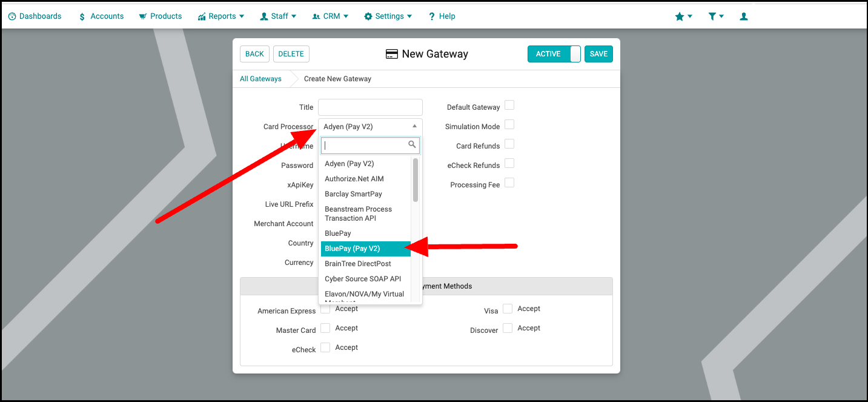Expand the Reports menu
Viewport: 868px width, 402px height.
coord(221,16)
